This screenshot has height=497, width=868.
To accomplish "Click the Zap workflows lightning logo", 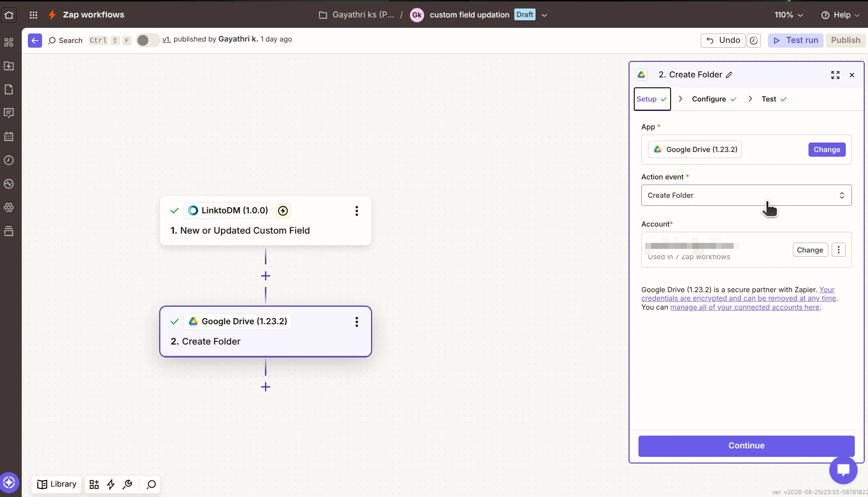I will coord(52,15).
